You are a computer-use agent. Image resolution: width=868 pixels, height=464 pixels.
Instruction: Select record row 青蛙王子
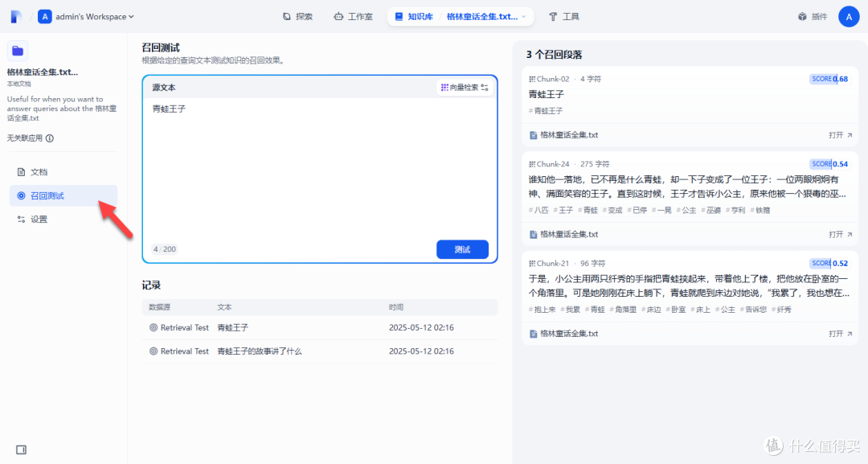[x=320, y=328]
